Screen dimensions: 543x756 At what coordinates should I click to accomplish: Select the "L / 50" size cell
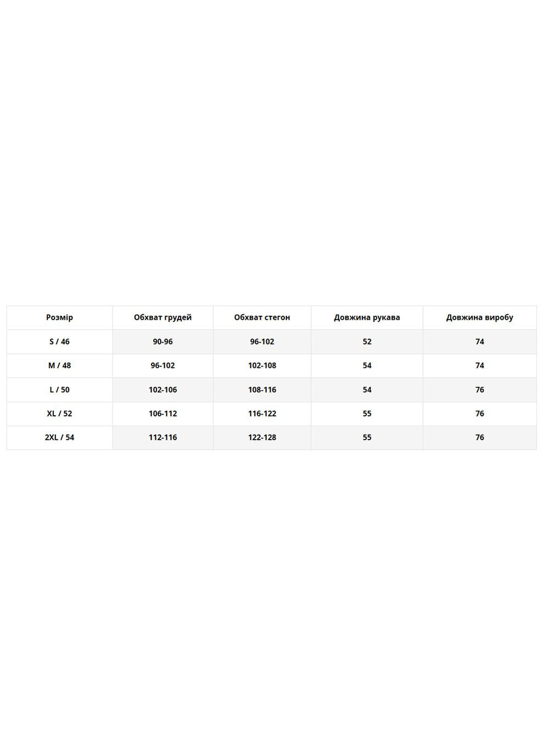pos(59,390)
